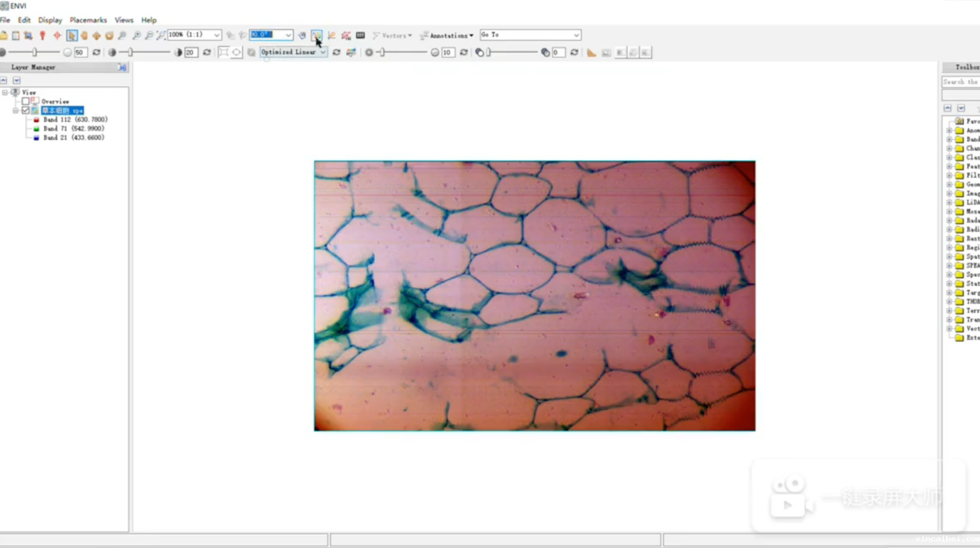Expand the second Toolbox folder
This screenshot has height=548, width=980.
pos(950,131)
